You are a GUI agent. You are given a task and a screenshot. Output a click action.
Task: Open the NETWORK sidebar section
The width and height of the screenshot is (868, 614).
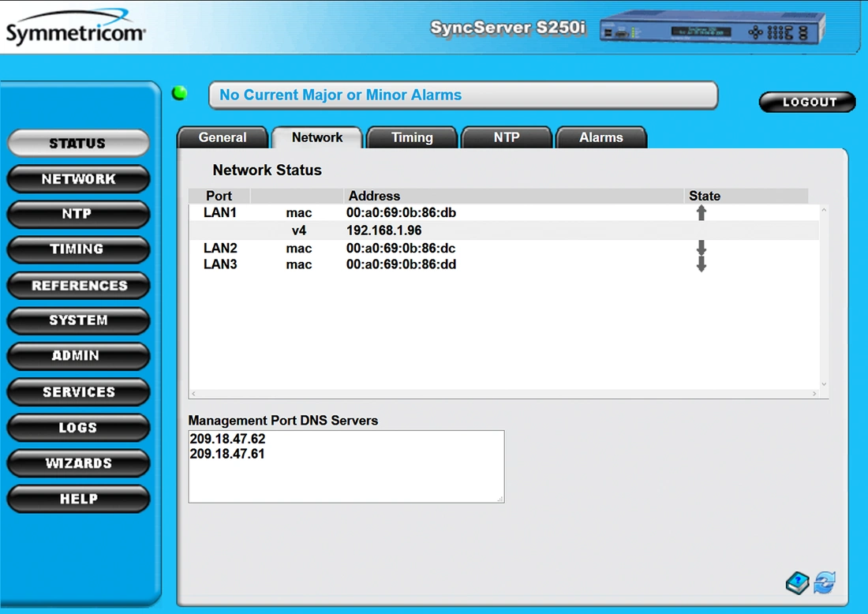click(78, 179)
